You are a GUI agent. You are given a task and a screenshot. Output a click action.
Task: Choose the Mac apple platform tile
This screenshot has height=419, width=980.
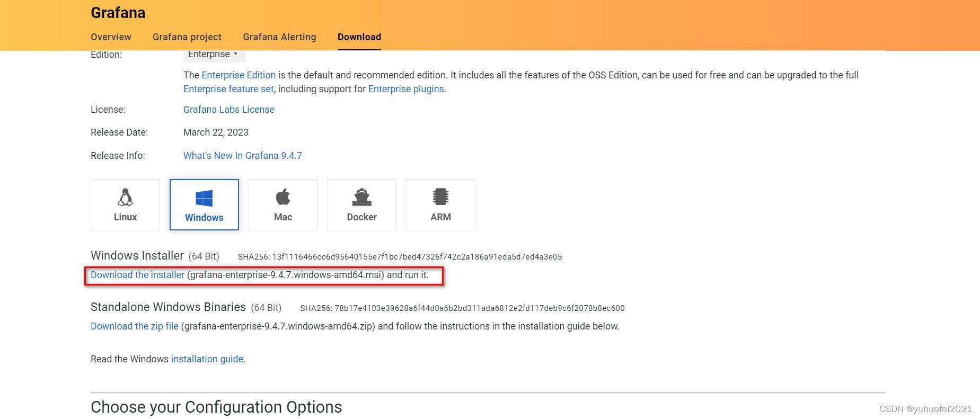coord(283,204)
